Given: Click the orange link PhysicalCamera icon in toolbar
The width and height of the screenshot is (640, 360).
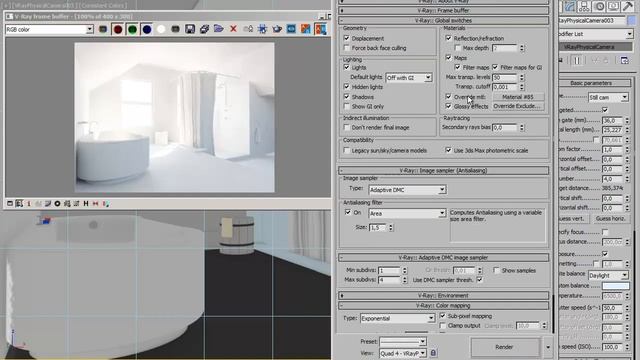Looking at the screenshot, I should click(306, 29).
